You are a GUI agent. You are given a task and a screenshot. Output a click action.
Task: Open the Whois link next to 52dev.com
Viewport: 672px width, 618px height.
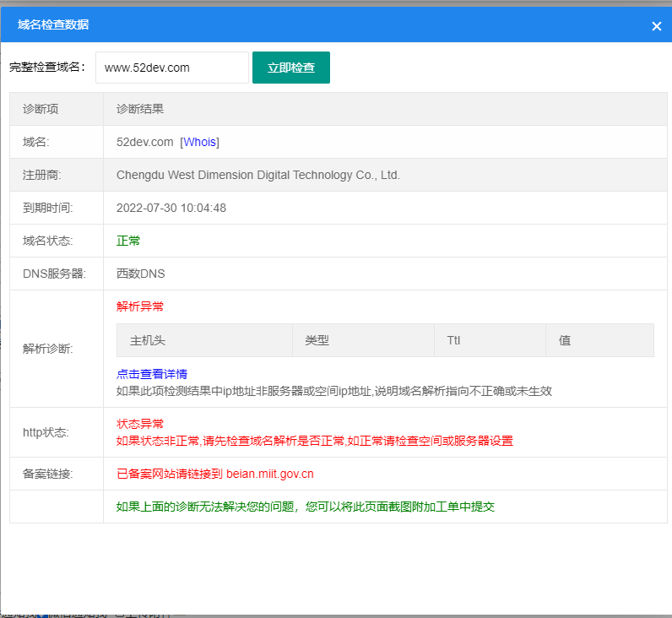[x=200, y=142]
